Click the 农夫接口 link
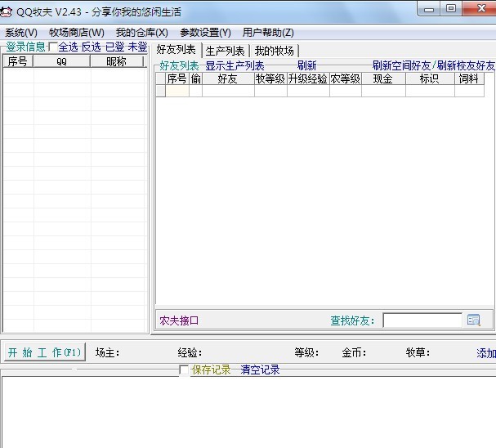The width and height of the screenshot is (496, 448). point(179,320)
